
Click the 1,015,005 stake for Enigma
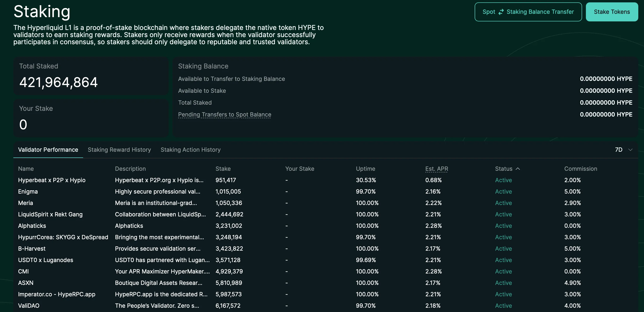click(228, 191)
